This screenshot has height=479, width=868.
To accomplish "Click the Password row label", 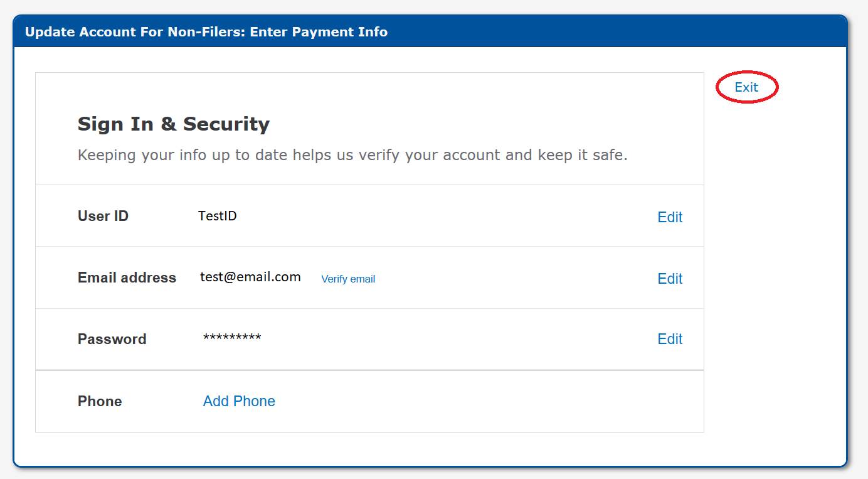I will coord(112,339).
